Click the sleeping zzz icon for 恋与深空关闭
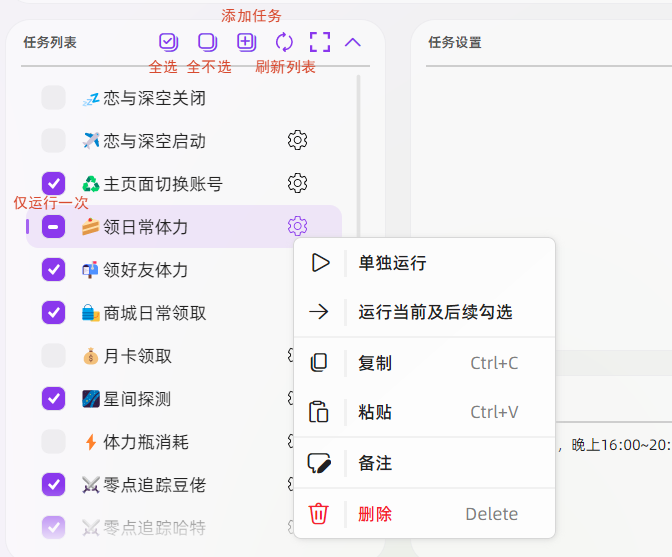672x557 pixels. (91, 99)
